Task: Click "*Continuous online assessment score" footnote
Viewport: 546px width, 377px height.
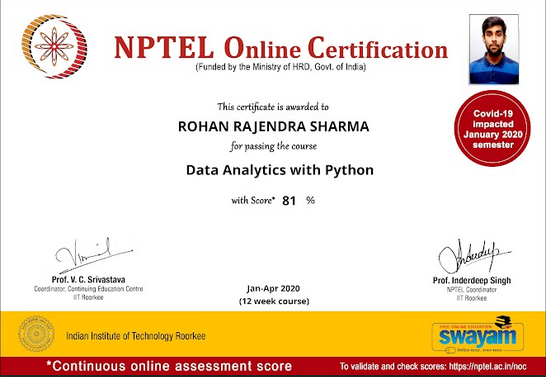Action: pos(169,366)
